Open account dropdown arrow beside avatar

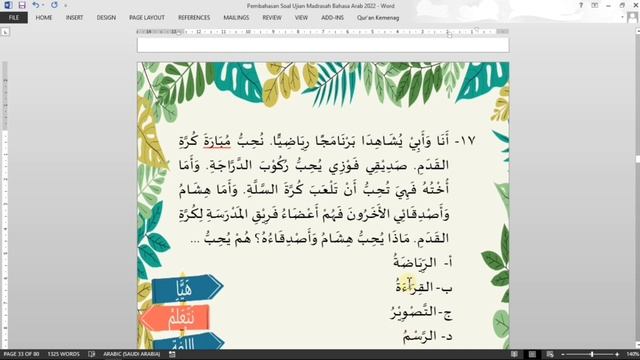pos(622,18)
